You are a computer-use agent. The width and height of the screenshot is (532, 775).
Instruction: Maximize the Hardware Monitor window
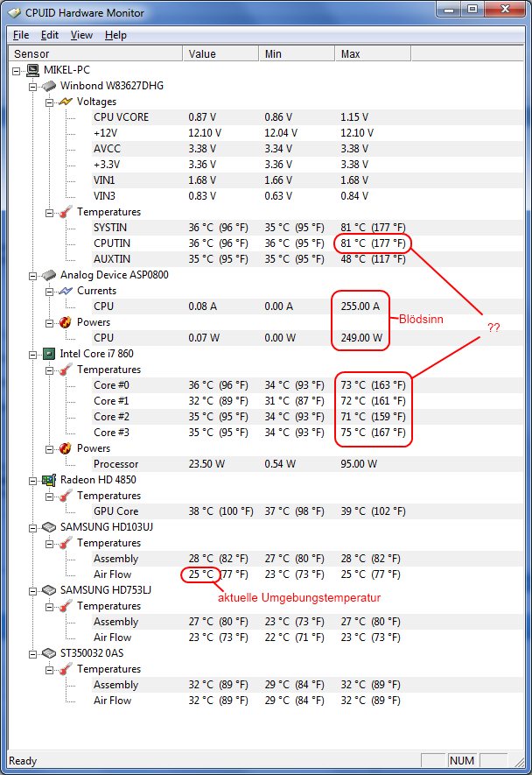tap(472, 9)
